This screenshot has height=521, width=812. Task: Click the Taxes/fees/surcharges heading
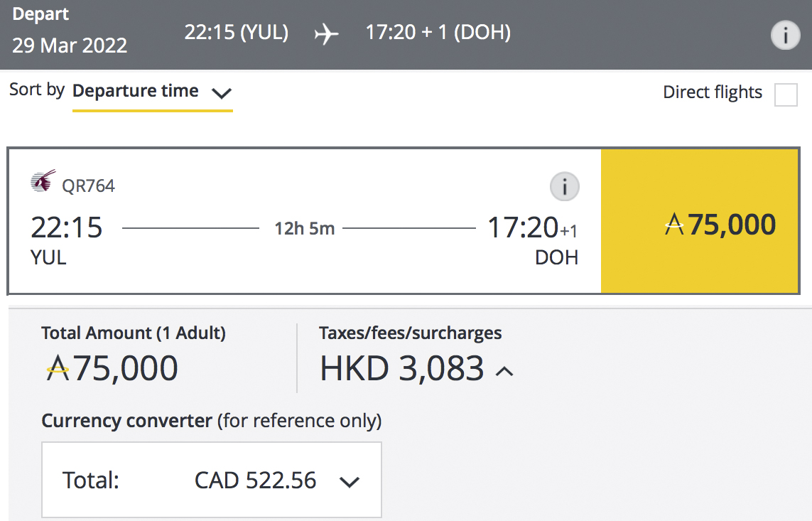(410, 333)
